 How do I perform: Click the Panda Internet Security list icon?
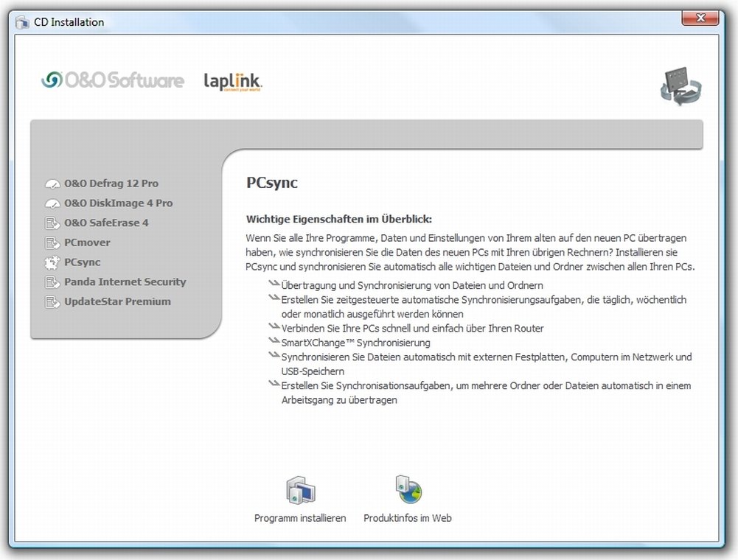[x=52, y=282]
